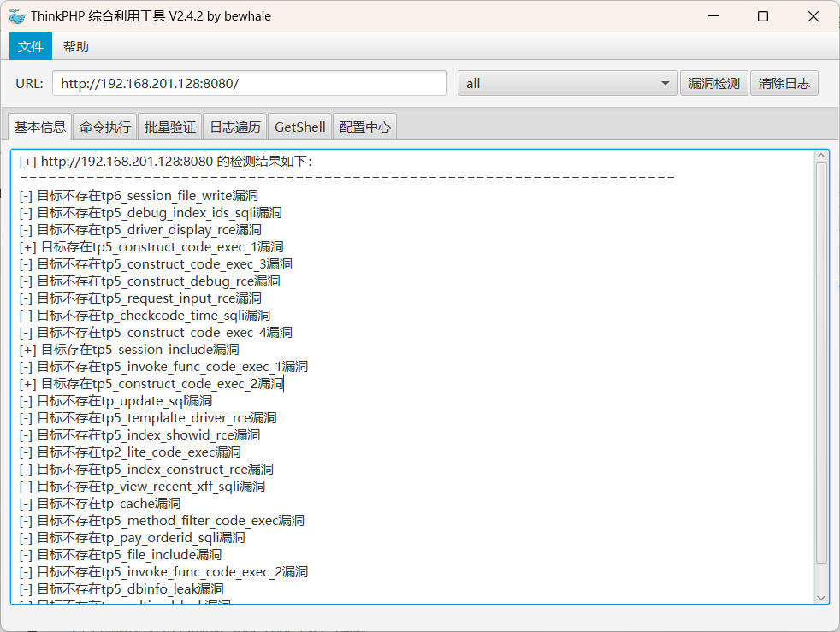The width and height of the screenshot is (840, 632).
Task: Minimize the ThinkPHP tool window
Action: [713, 16]
